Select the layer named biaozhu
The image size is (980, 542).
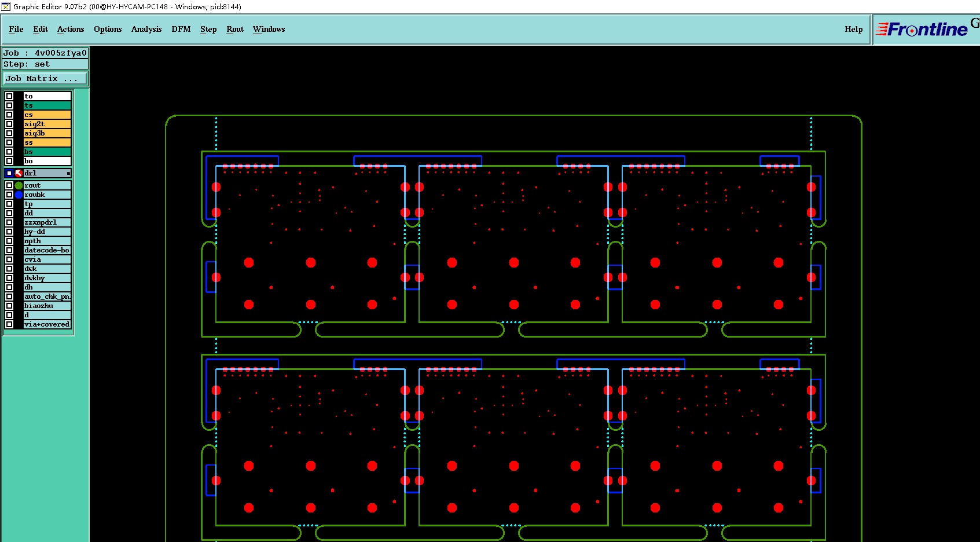pos(47,306)
